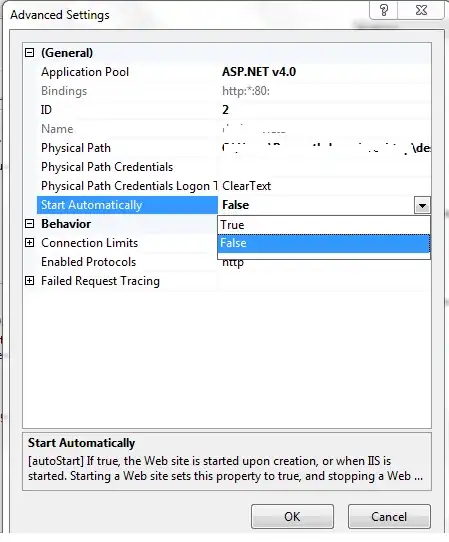Image resolution: width=449 pixels, height=542 pixels.
Task: Click the Cancel button
Action: pyautogui.click(x=389, y=516)
